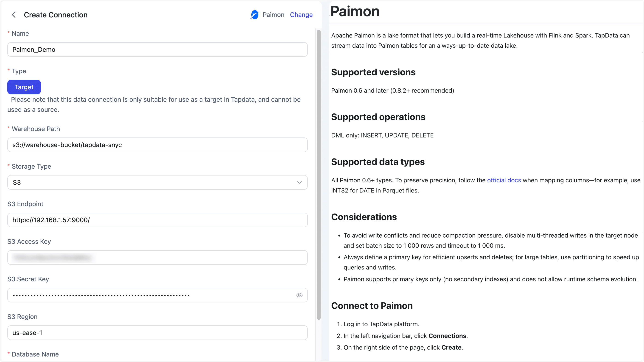Edit the S3 Region value us-ease-1
The image size is (644, 362).
[157, 332]
